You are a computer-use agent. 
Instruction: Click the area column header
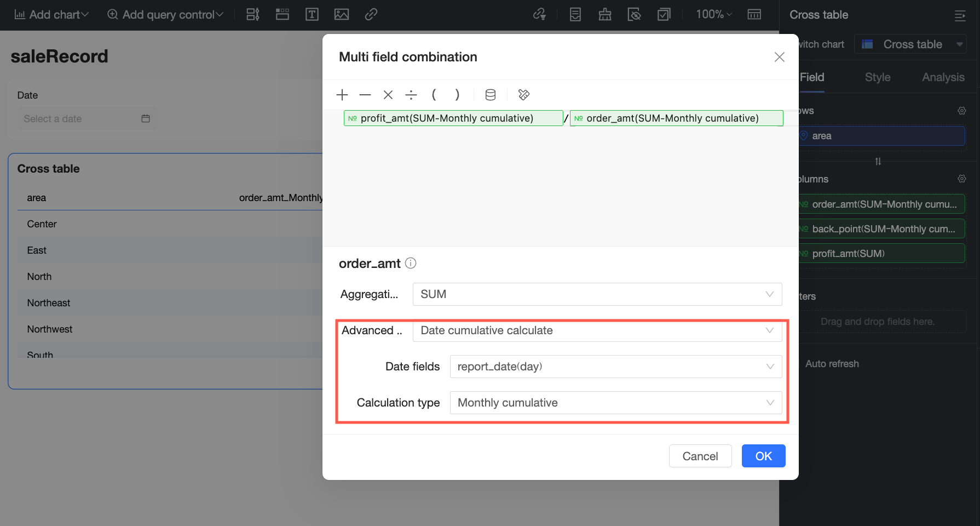(x=37, y=198)
